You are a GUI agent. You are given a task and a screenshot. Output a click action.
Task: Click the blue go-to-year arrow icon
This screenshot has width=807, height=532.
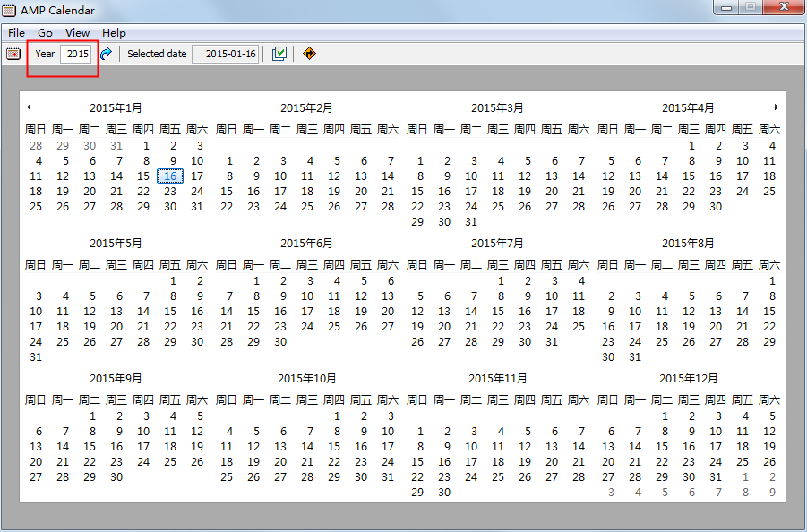point(106,54)
